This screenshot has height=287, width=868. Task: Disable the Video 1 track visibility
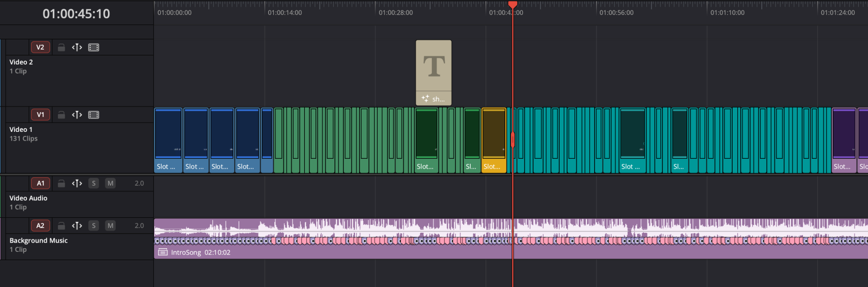click(x=94, y=115)
